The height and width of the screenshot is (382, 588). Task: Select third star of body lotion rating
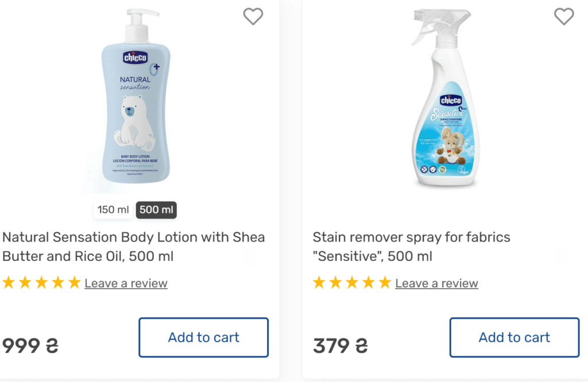41,282
